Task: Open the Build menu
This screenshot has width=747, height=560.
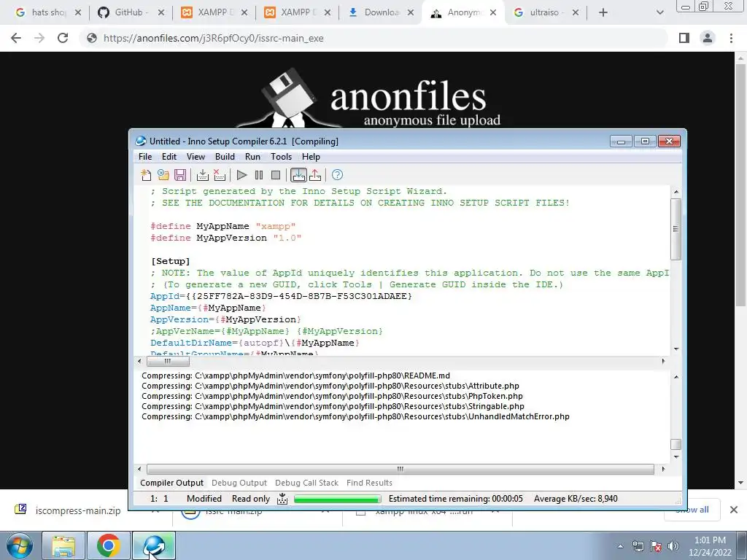Action: (x=225, y=157)
